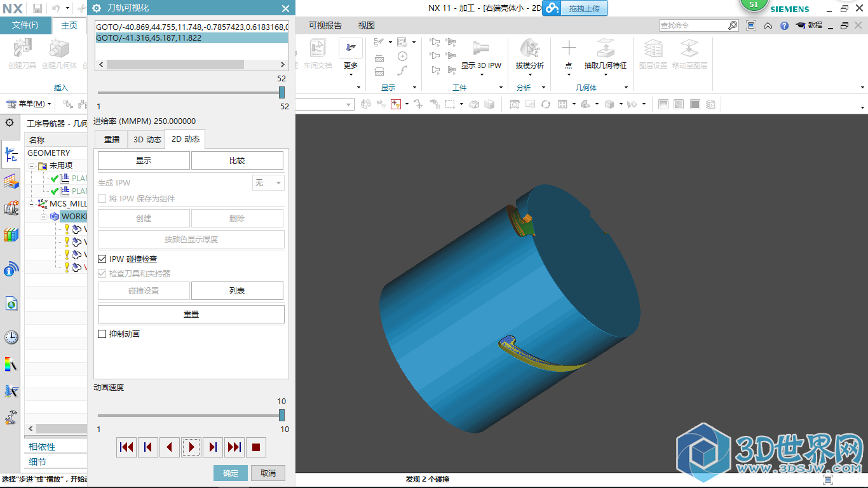
Task: Click the More (更多) gallery icon
Action: [x=351, y=48]
